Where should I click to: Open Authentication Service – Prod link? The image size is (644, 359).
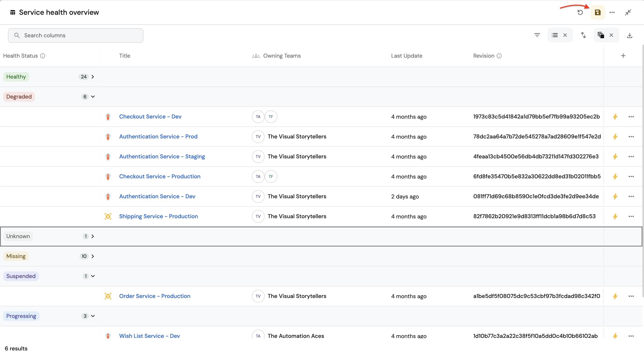pos(158,137)
